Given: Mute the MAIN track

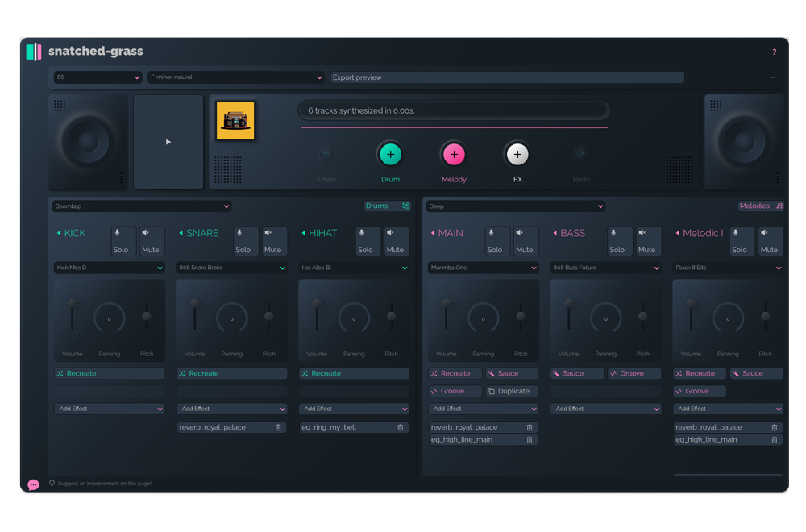Looking at the screenshot, I should pos(525,240).
